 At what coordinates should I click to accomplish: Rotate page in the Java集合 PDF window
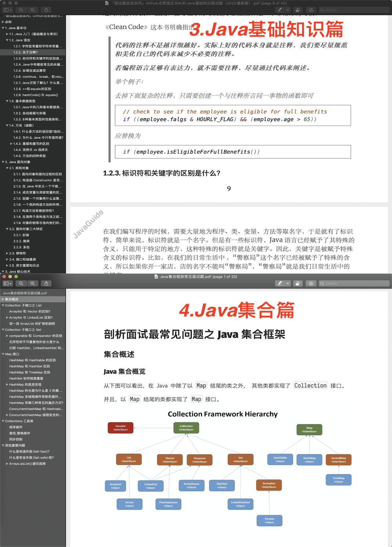(298, 283)
